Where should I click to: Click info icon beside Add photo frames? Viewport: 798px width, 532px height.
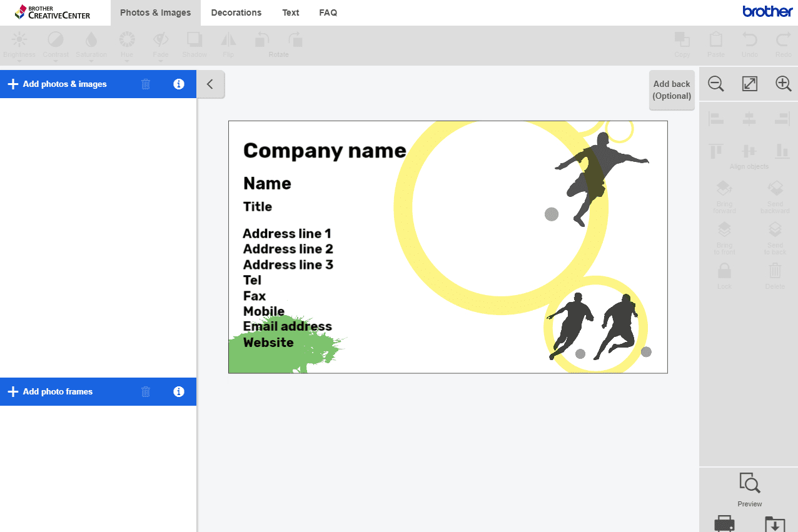click(179, 391)
